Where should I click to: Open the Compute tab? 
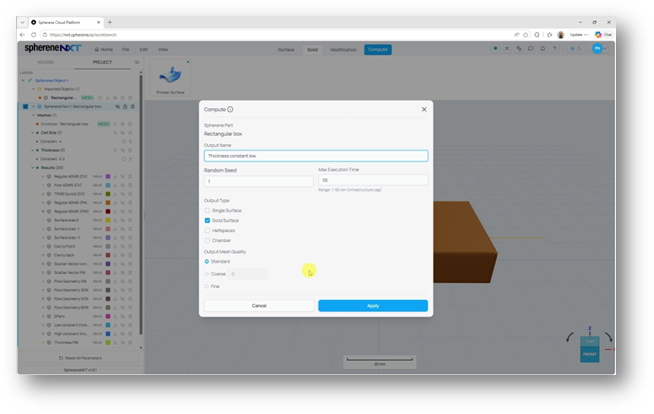(x=378, y=50)
